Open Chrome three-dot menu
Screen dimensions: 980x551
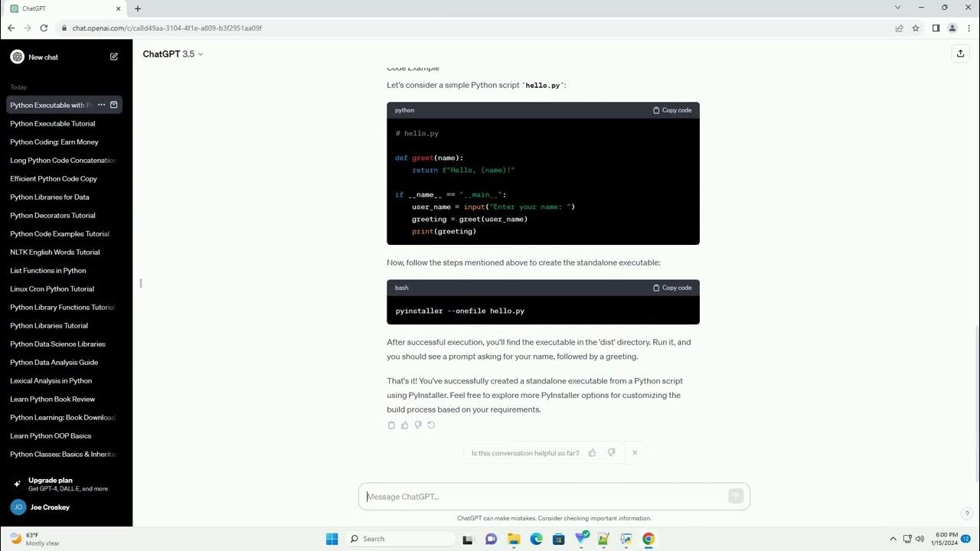click(x=968, y=28)
